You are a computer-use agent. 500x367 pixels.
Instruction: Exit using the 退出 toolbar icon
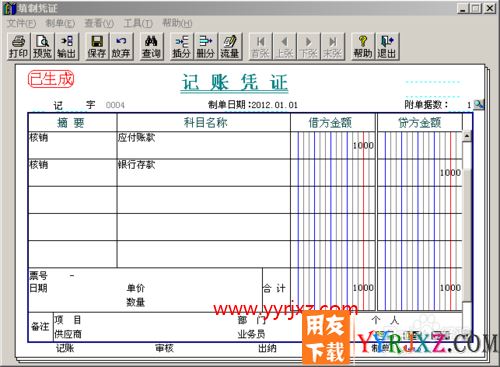click(x=387, y=46)
